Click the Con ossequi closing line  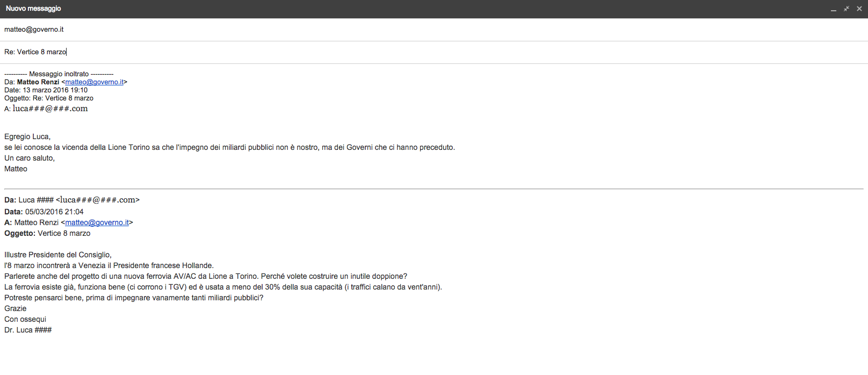pyautogui.click(x=25, y=319)
